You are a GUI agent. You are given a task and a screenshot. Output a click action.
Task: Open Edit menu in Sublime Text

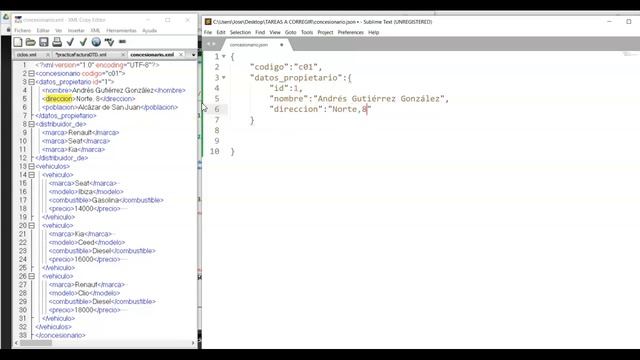click(x=221, y=32)
